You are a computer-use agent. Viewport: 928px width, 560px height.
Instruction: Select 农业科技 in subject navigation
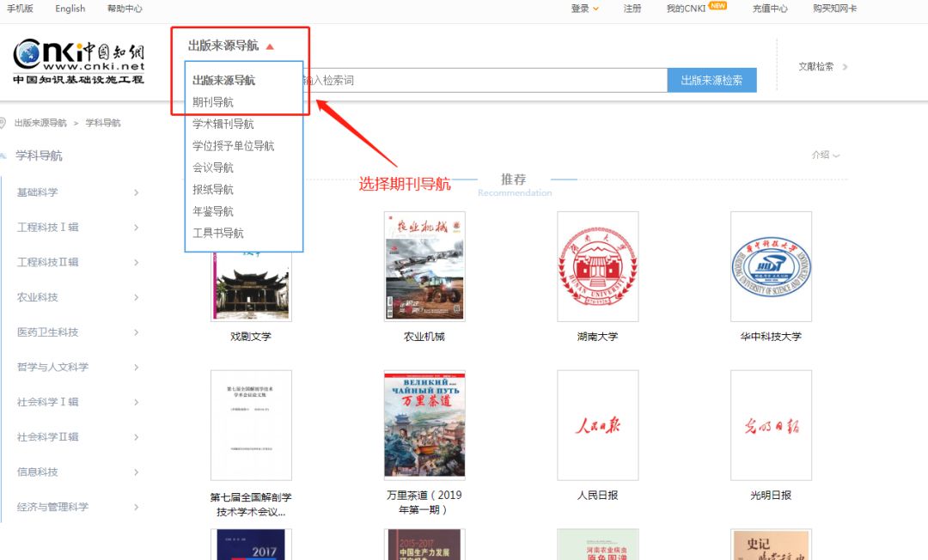(37, 297)
